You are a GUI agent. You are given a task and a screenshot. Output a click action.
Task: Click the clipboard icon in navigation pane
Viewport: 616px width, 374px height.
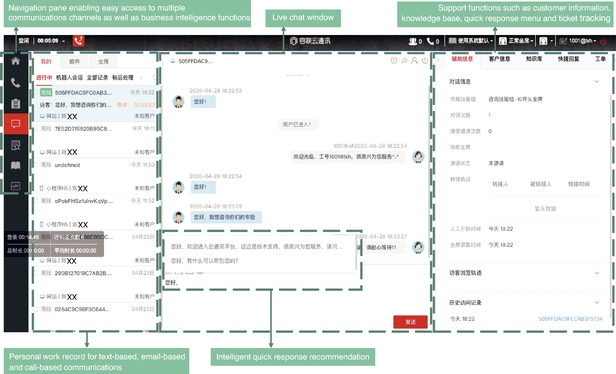pos(15,103)
